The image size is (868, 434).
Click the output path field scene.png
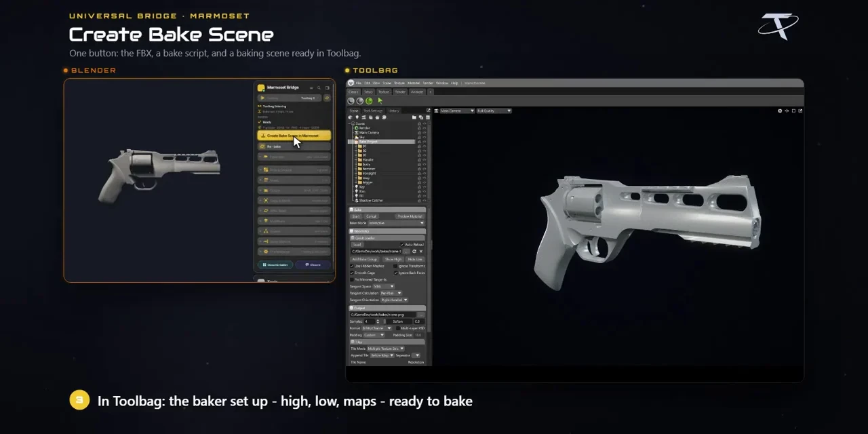pyautogui.click(x=382, y=315)
